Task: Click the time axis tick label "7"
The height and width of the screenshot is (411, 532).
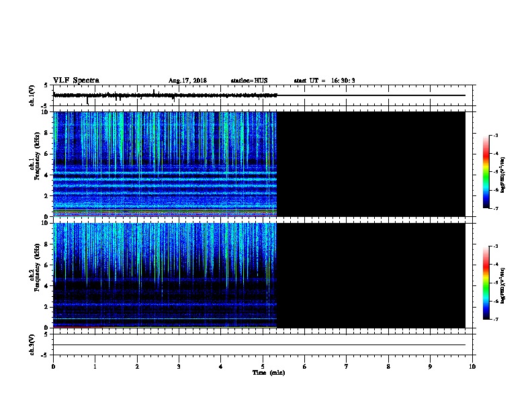Action: (x=347, y=366)
